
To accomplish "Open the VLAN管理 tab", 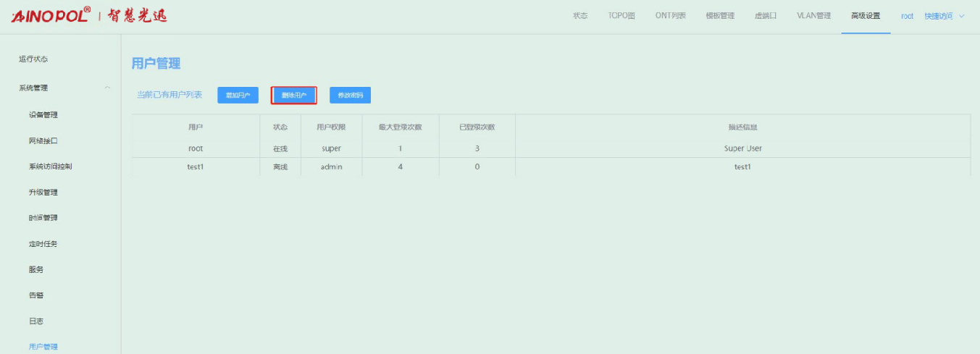I will coord(813,16).
